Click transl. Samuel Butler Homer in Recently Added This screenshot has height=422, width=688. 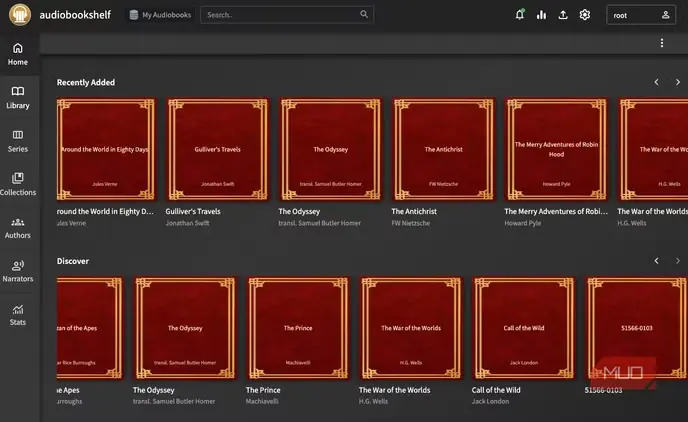(319, 223)
